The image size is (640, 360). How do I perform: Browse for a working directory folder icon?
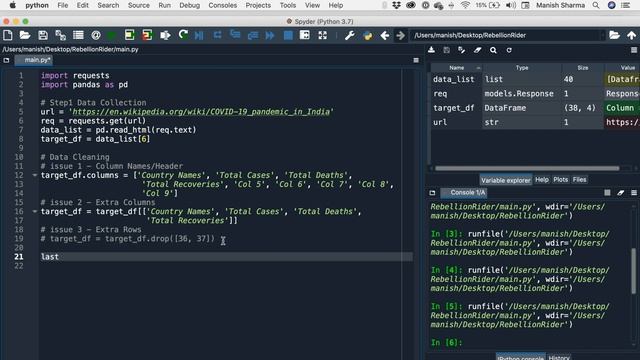[x=614, y=35]
